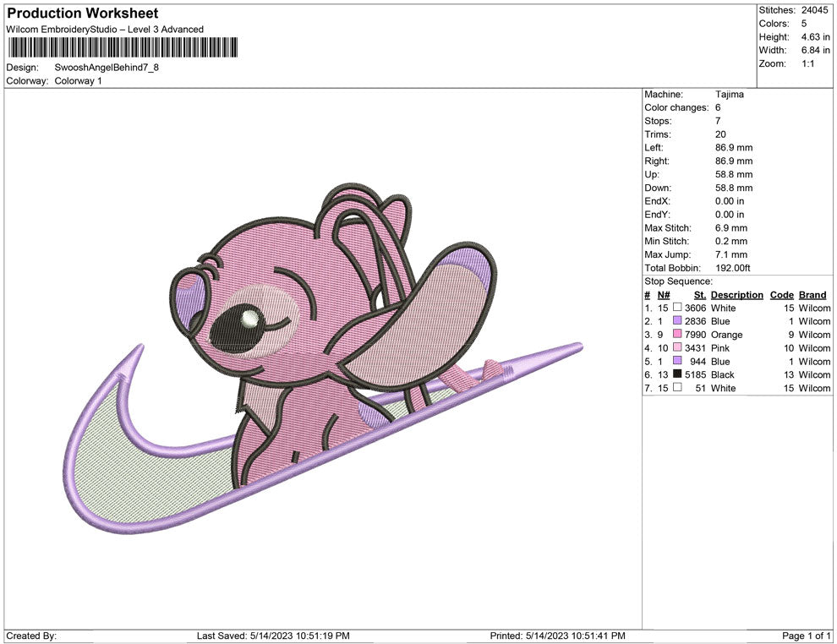
Task: Click the Trims value '20'
Action: [x=720, y=134]
